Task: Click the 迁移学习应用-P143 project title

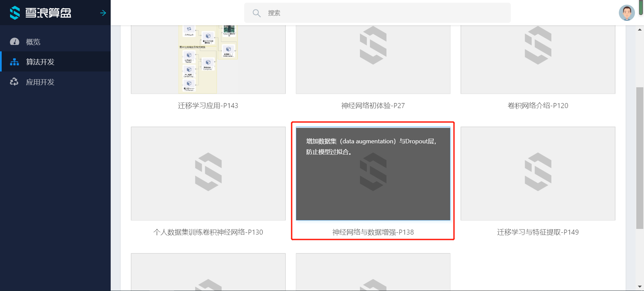Action: (208, 106)
